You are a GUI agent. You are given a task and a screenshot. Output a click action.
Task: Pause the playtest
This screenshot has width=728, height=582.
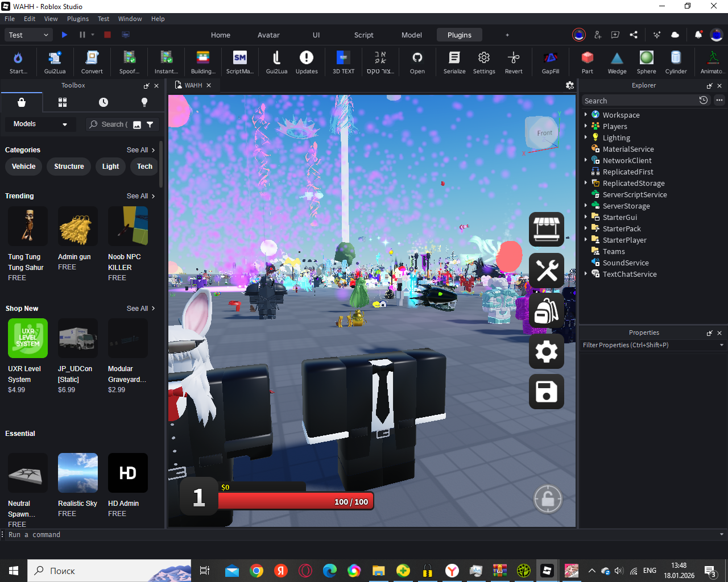(x=82, y=35)
